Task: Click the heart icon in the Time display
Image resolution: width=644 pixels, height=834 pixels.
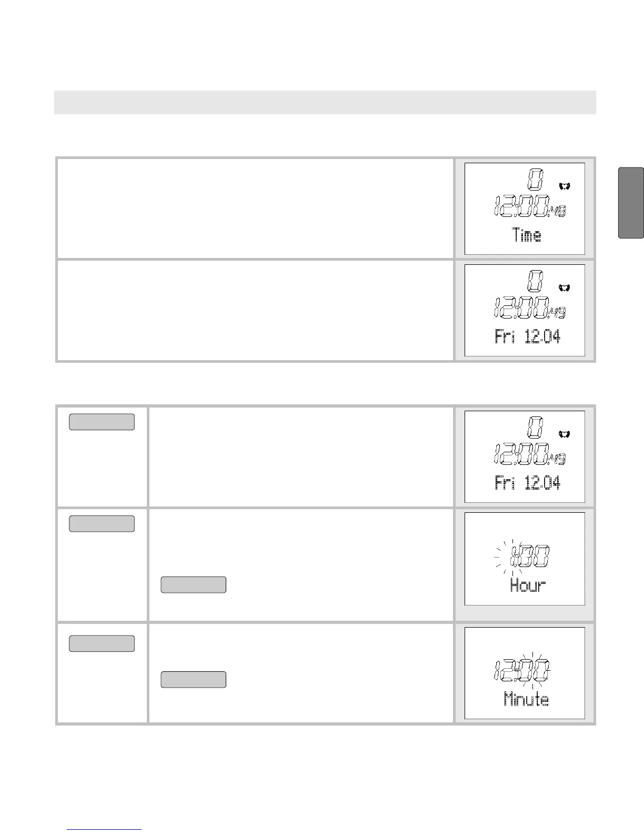Action: [565, 186]
